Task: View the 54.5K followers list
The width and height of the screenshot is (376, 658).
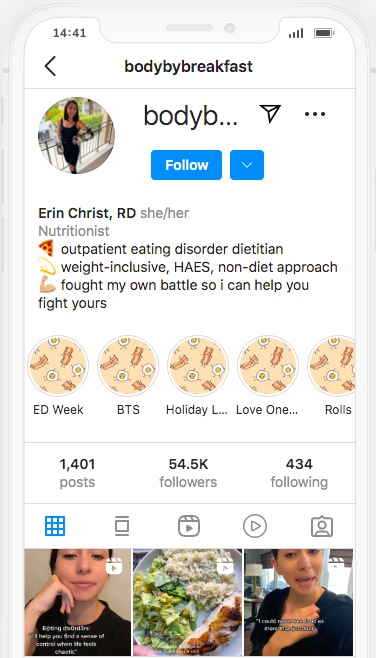Action: point(188,473)
